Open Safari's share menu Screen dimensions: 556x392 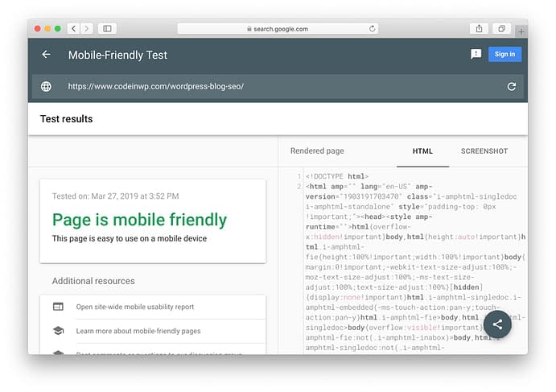coord(479,28)
